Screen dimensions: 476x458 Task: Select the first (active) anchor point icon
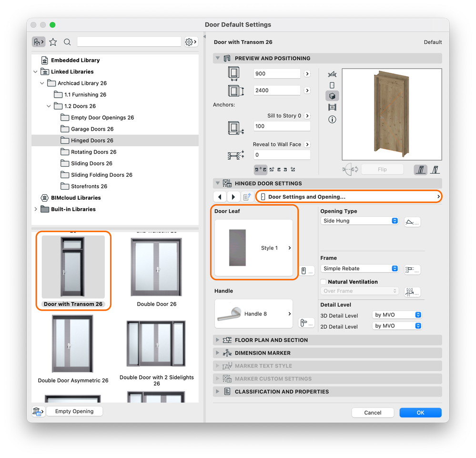pos(261,170)
